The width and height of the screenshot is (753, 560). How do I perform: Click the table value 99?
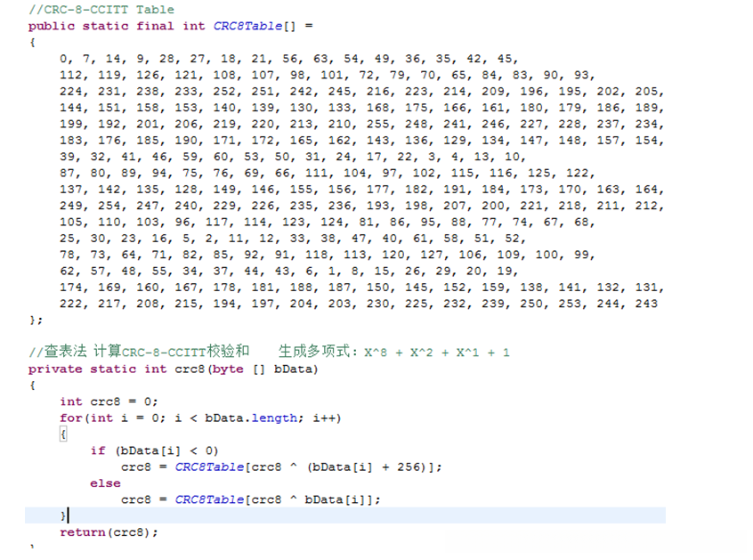(581, 255)
